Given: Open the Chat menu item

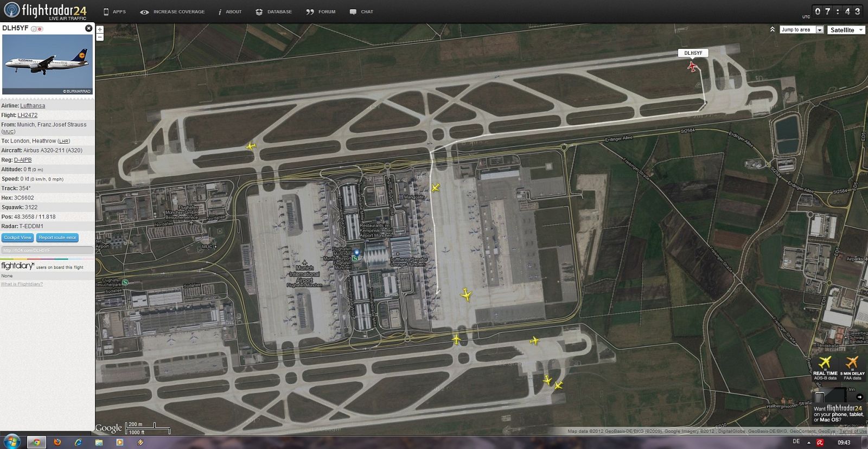Looking at the screenshot, I should tap(361, 11).
